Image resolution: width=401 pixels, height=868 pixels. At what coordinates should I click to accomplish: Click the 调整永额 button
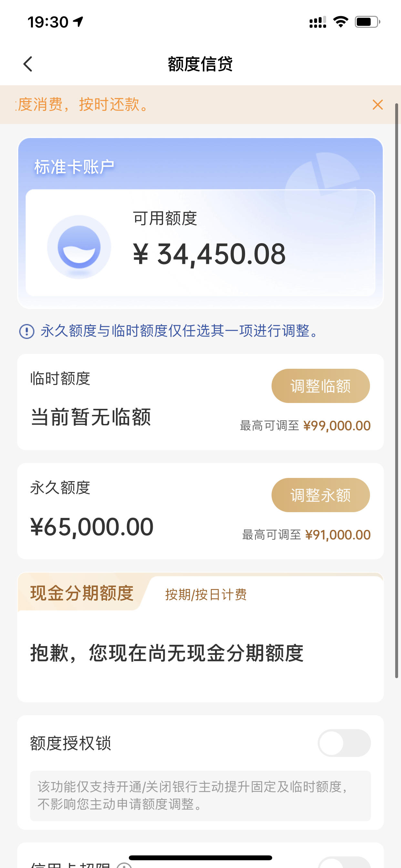tap(321, 495)
